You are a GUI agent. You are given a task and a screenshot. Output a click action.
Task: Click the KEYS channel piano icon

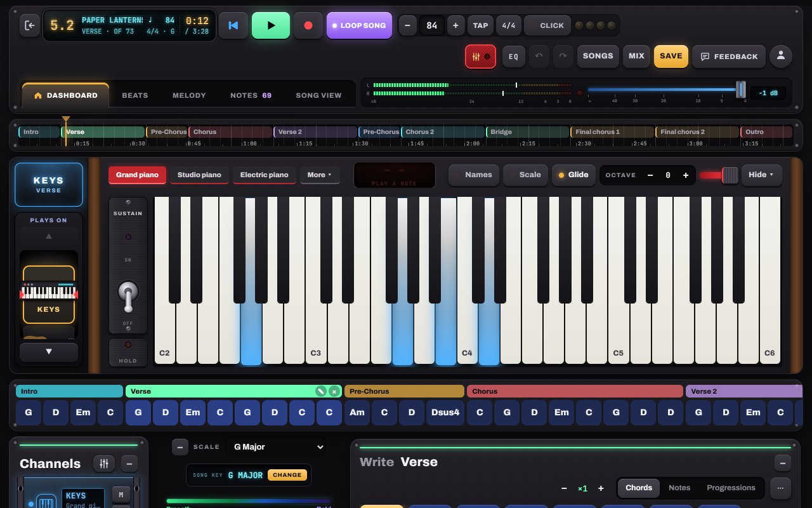click(46, 502)
